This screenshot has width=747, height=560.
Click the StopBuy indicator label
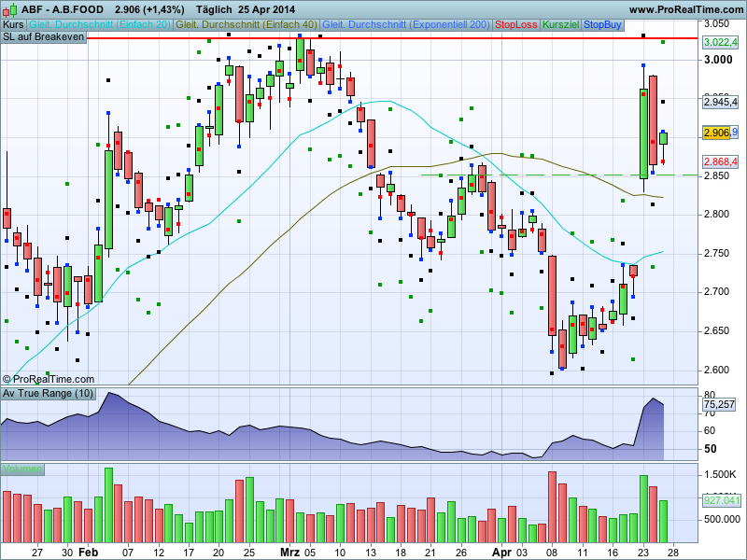(602, 25)
